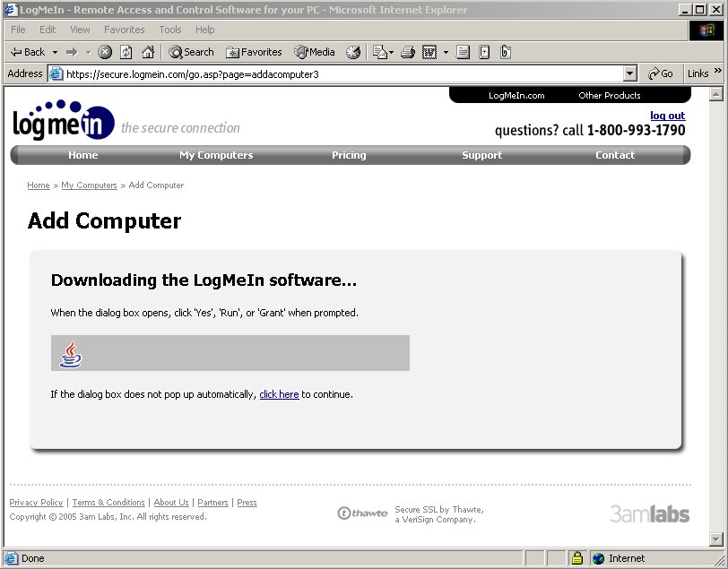Open the About Us footer link
The height and width of the screenshot is (569, 728).
coord(171,502)
